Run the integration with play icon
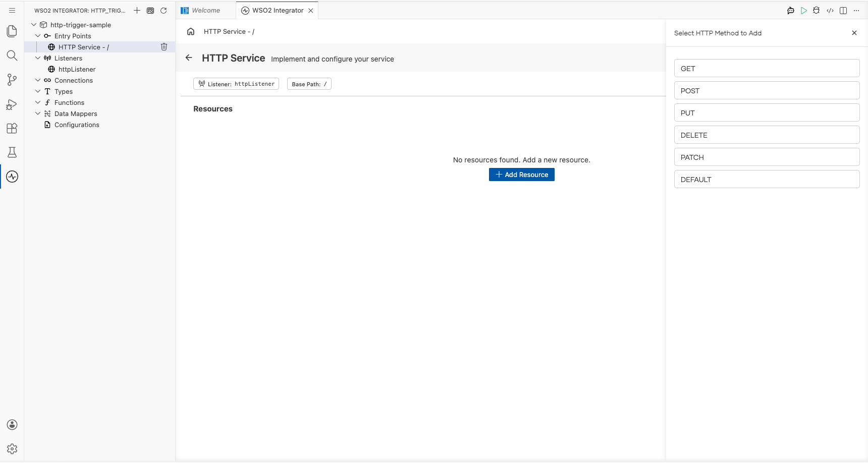This screenshot has height=463, width=868. coord(804,10)
